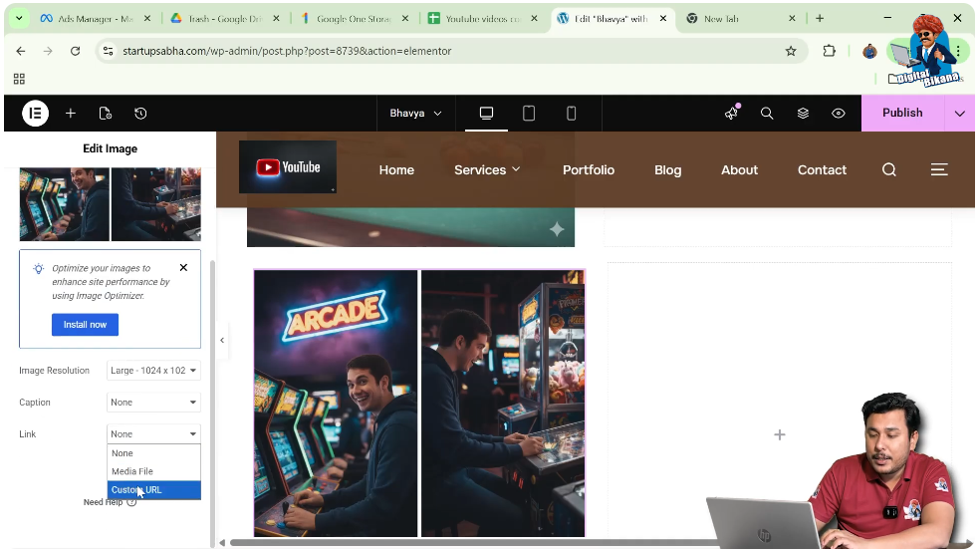Open the document settings page icon
Screen dimensions: 980x551
pos(106,114)
